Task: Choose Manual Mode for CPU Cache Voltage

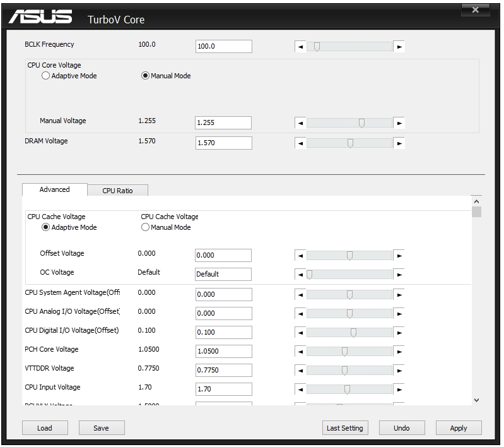Action: 145,227
